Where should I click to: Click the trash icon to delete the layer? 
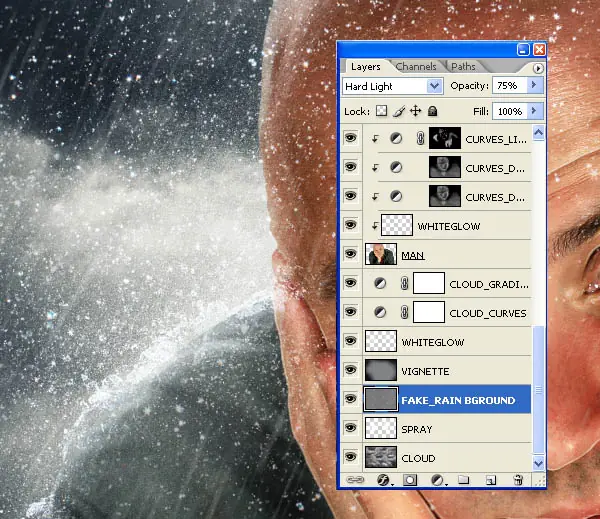click(x=518, y=480)
